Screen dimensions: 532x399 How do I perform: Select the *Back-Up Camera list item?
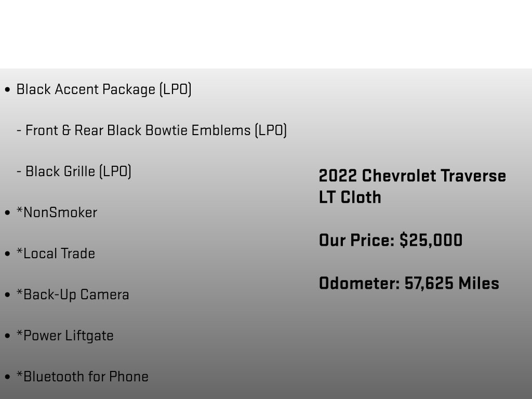coord(73,295)
